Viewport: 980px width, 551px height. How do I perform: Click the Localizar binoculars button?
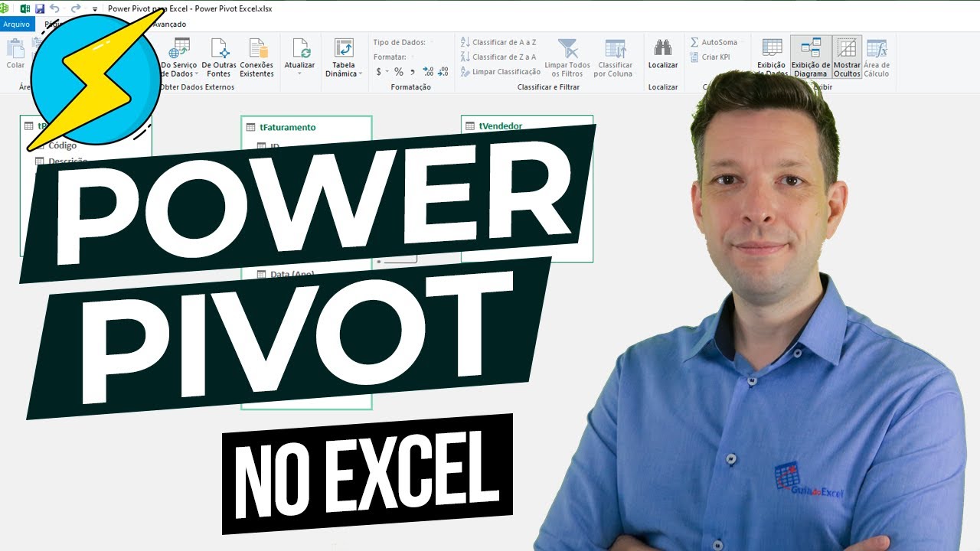[663, 54]
